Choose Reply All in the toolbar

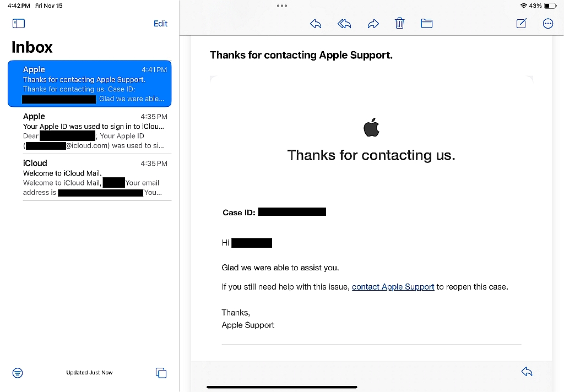344,24
